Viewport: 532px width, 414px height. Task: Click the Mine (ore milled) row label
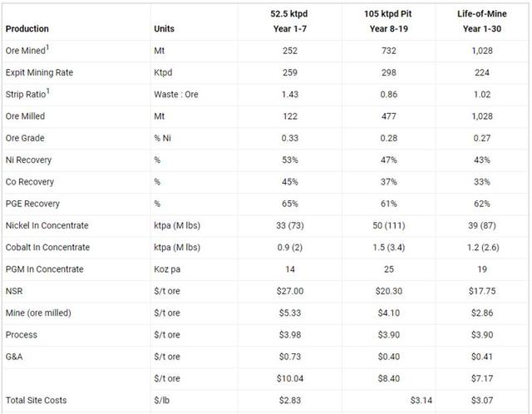[x=38, y=313]
